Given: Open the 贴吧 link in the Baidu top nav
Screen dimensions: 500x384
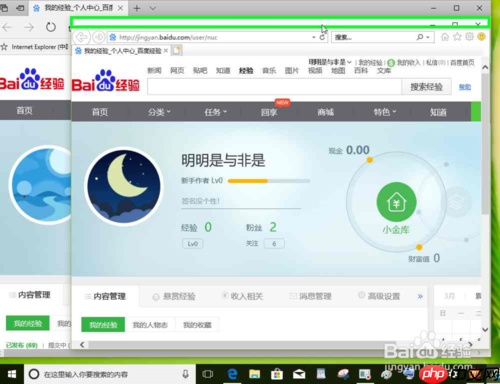Looking at the screenshot, I should [x=200, y=71].
